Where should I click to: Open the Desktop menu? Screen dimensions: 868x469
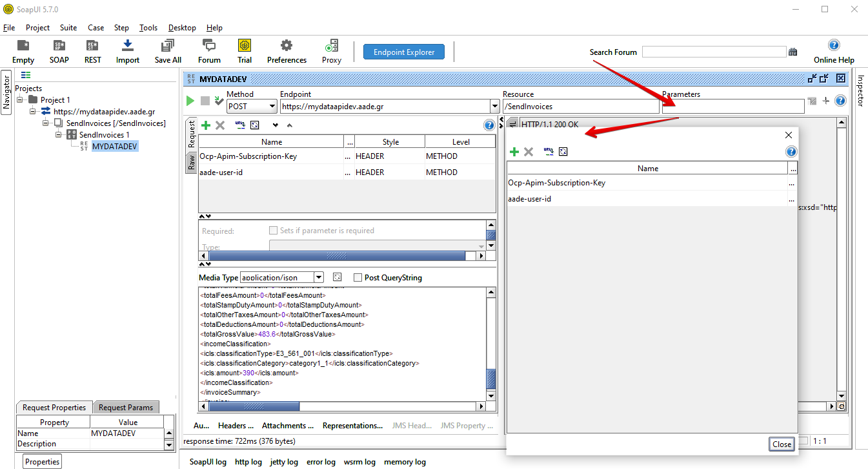[x=182, y=28]
